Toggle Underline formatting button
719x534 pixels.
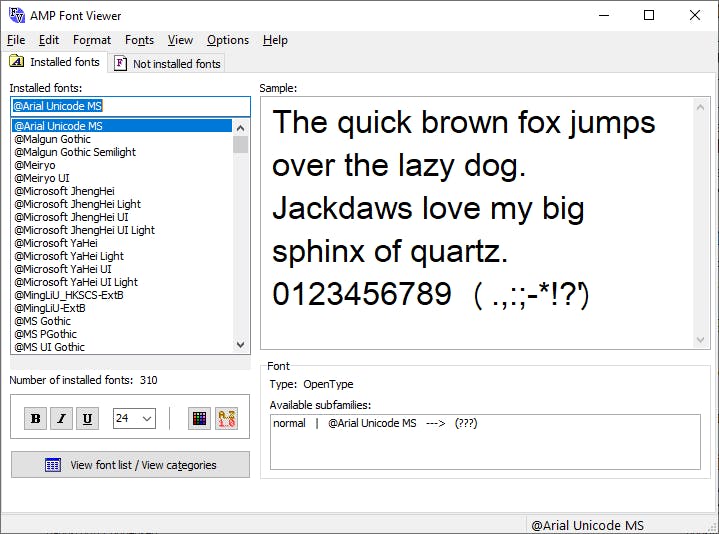pyautogui.click(x=88, y=418)
